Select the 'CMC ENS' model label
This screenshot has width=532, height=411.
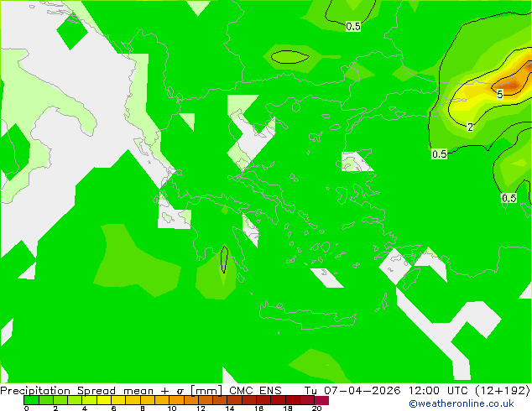(x=255, y=390)
